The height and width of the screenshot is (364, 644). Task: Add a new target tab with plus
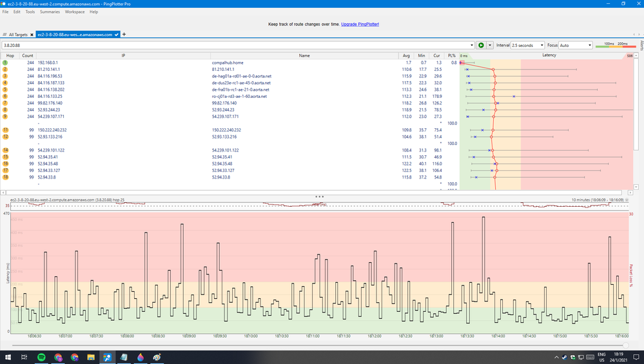tap(124, 34)
